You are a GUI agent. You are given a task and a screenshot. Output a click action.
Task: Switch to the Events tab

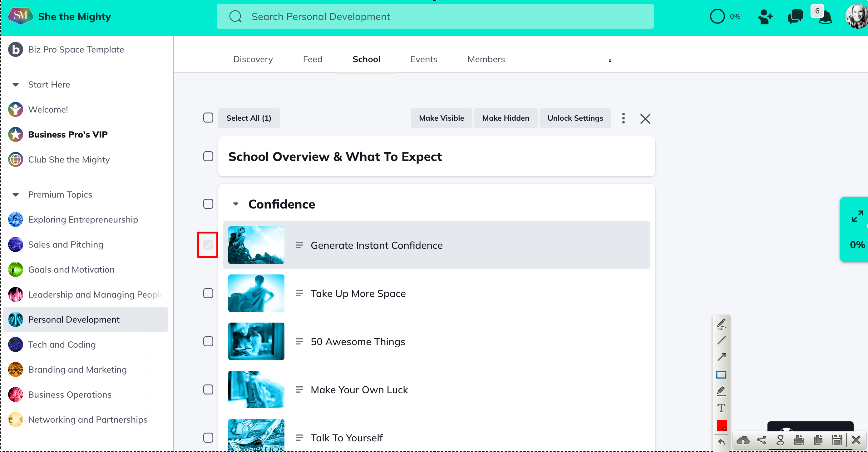click(424, 59)
